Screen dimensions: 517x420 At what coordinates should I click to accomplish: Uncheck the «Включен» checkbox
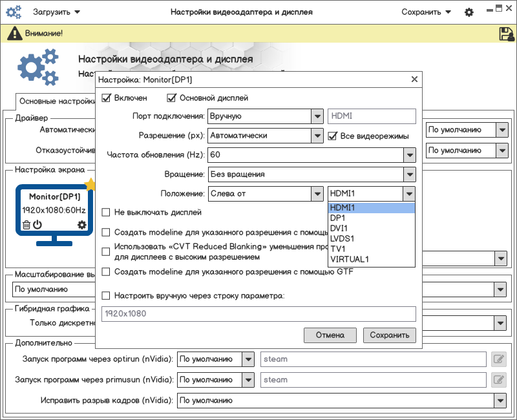(x=107, y=98)
